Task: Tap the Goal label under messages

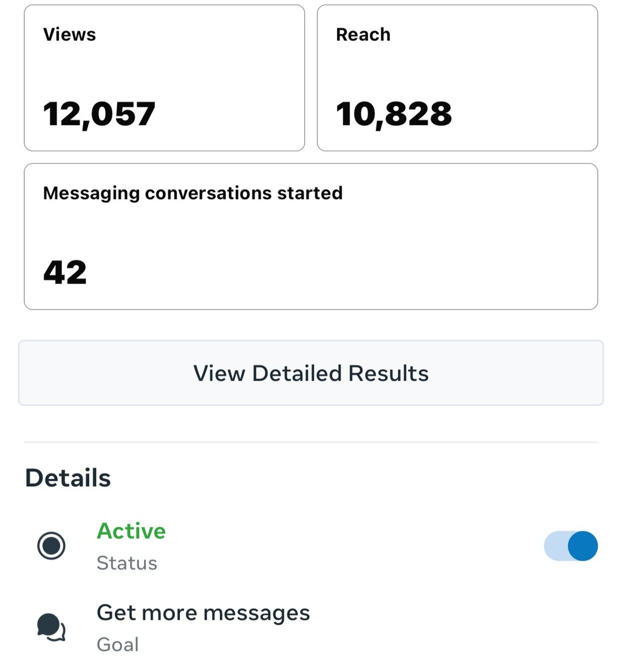Action: point(118,645)
